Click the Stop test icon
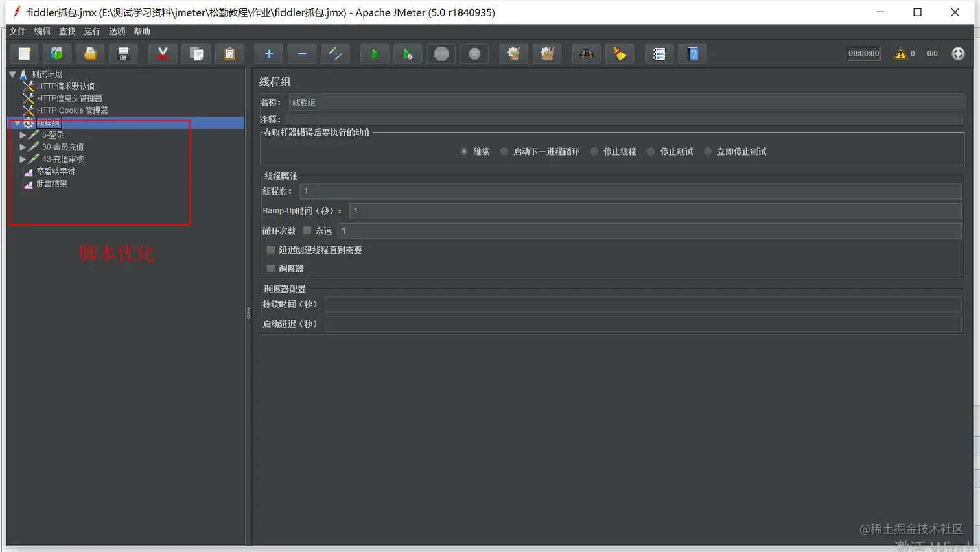The height and width of the screenshot is (552, 980). click(441, 54)
